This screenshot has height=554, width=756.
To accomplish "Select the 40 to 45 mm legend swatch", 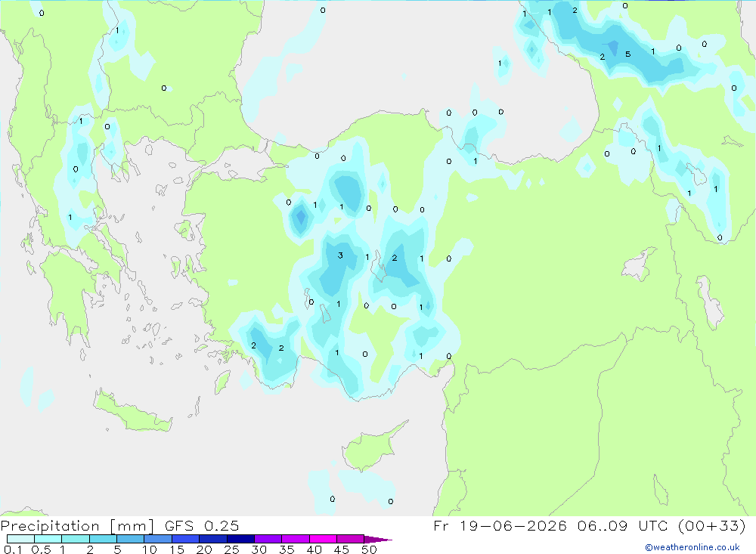I will pos(323,539).
